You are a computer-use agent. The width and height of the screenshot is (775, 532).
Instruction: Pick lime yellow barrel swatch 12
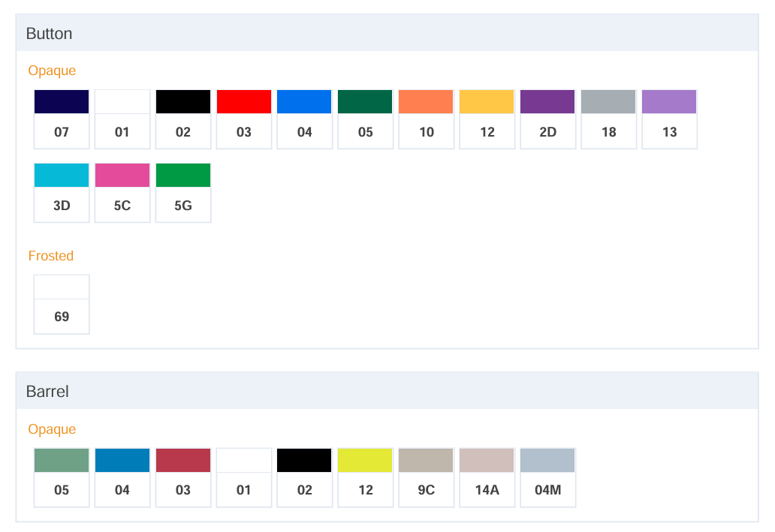(x=366, y=476)
